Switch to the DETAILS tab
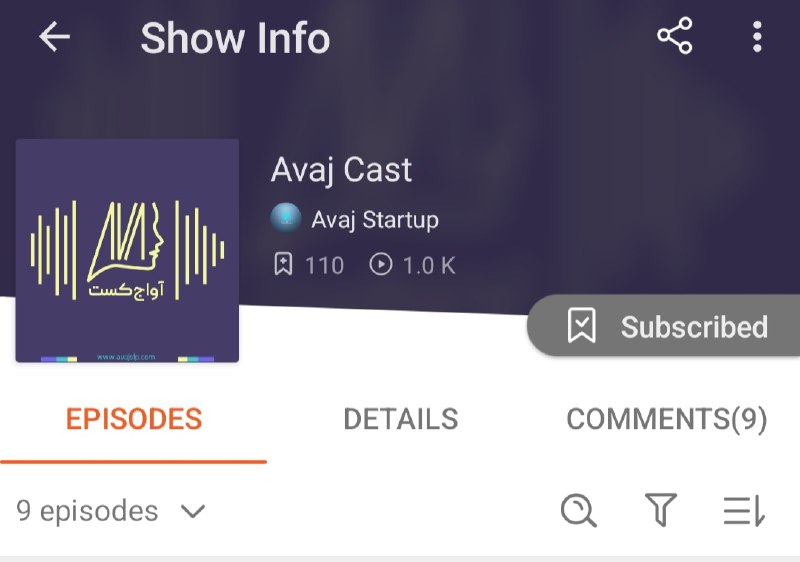The width and height of the screenshot is (800, 562). tap(401, 419)
